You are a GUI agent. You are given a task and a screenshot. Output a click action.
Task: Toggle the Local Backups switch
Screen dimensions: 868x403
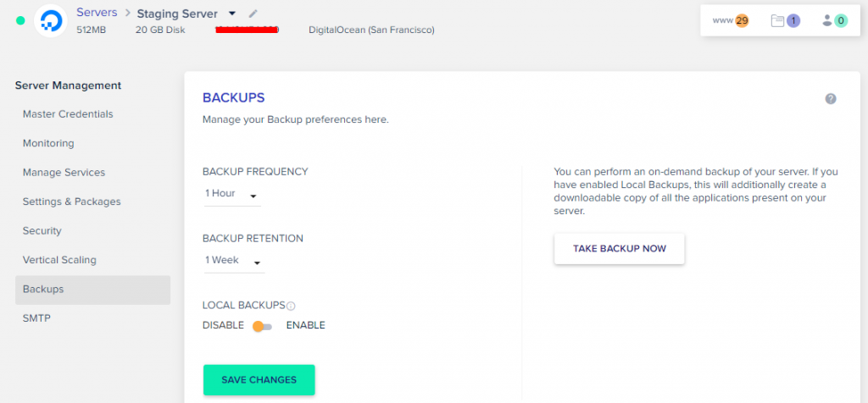(x=262, y=326)
